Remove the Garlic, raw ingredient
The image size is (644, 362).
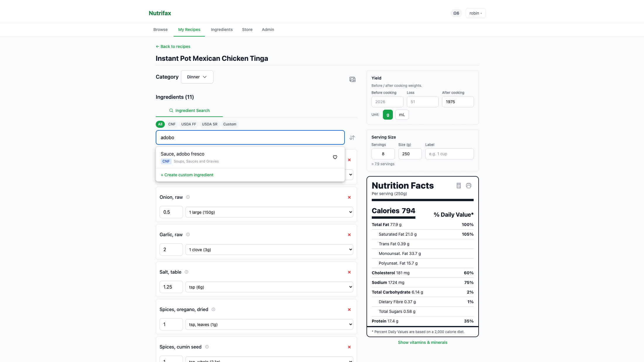click(x=349, y=235)
